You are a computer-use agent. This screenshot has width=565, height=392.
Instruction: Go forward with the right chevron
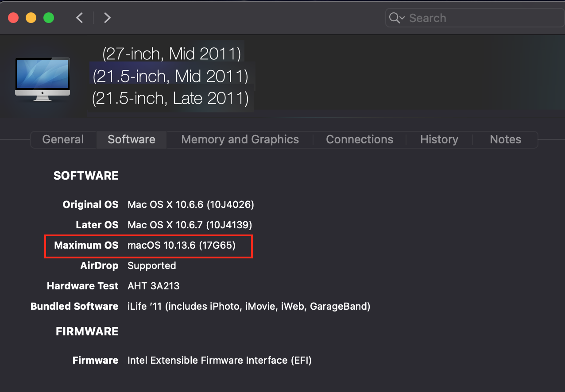point(107,18)
